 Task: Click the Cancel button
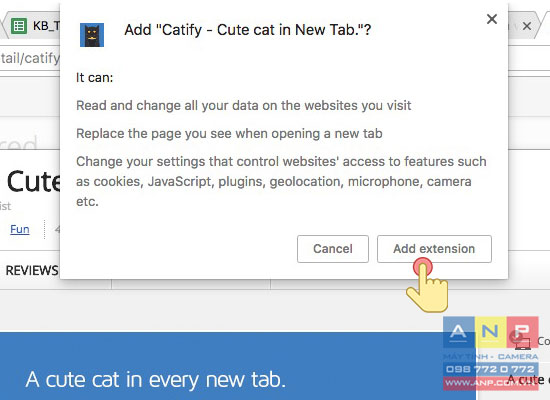pyautogui.click(x=333, y=249)
